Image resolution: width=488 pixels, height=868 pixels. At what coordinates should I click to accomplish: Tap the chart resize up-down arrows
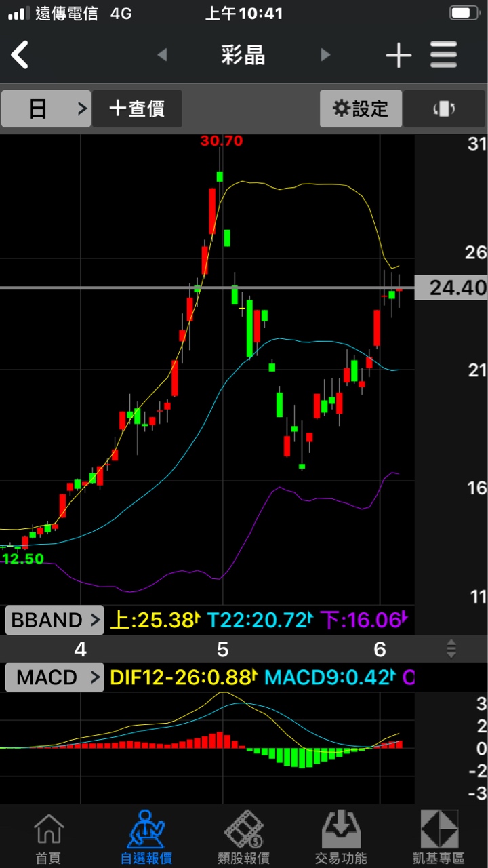[x=451, y=649]
